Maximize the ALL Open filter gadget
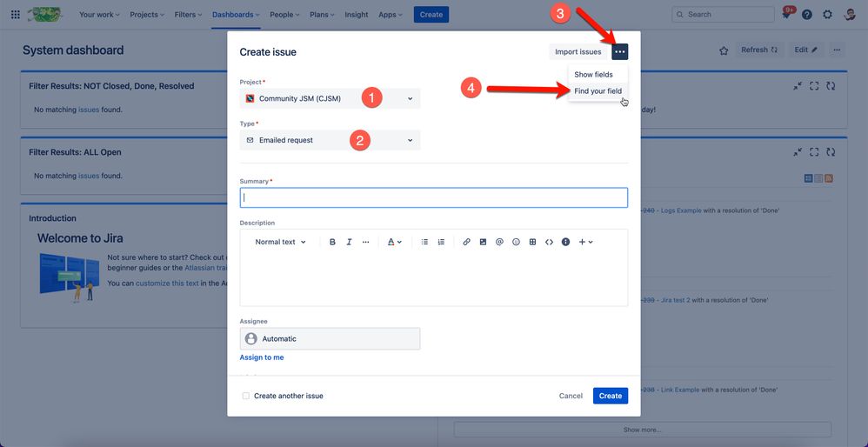Image resolution: width=868 pixels, height=447 pixels. (814, 152)
